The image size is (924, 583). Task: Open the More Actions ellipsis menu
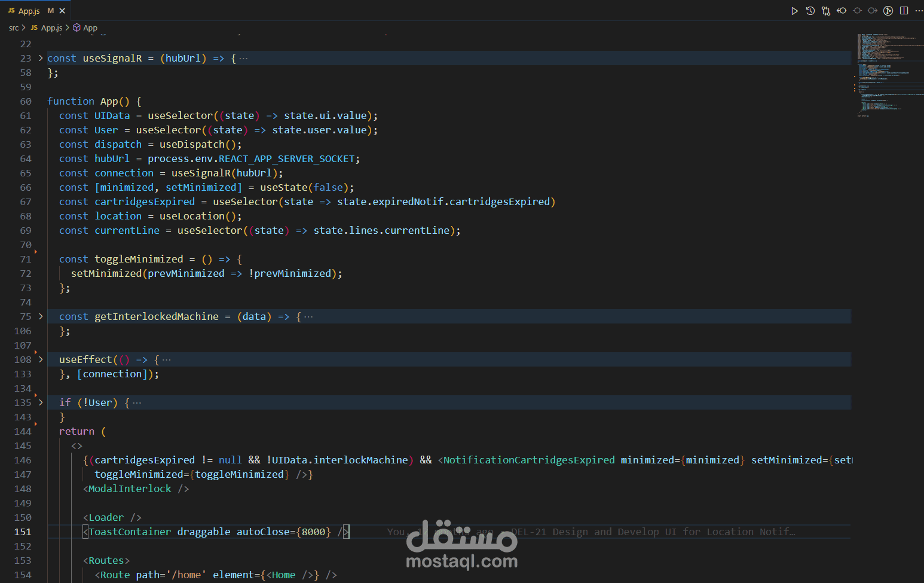(919, 11)
